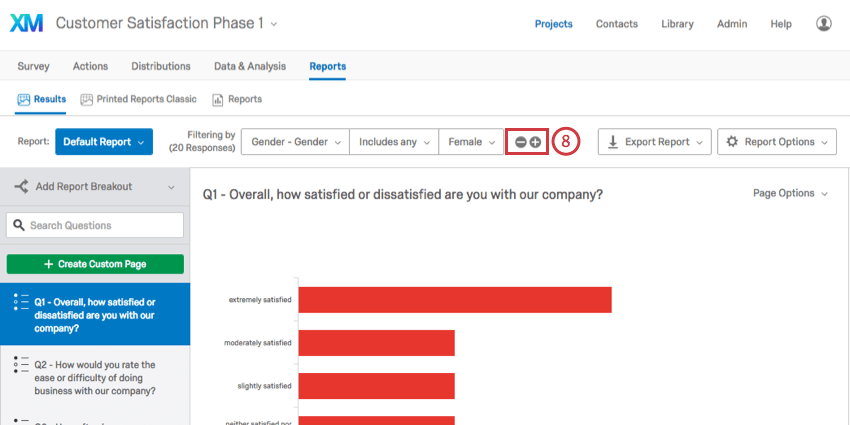The height and width of the screenshot is (425, 850).
Task: Open the Female value dropdown
Action: 471,142
